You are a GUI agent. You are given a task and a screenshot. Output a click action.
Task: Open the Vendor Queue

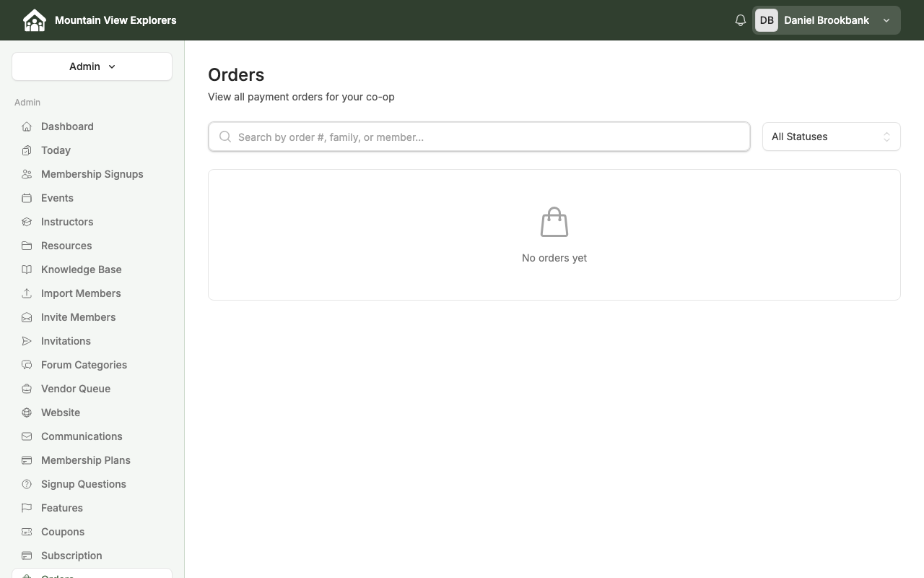(x=92, y=389)
